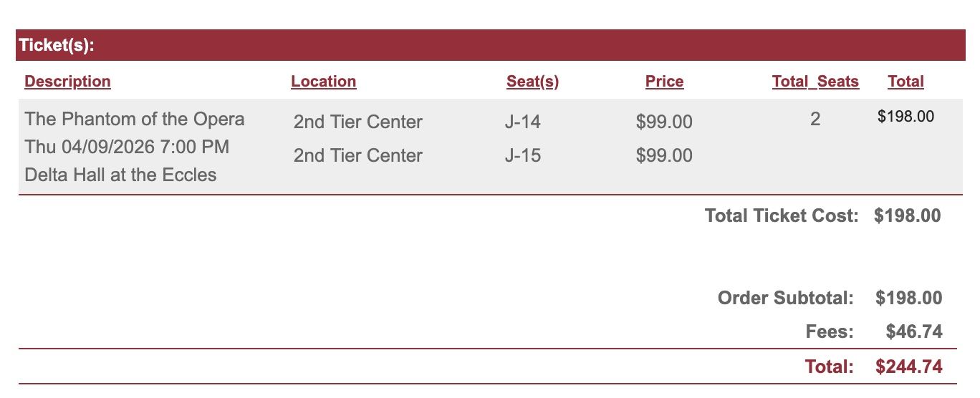Click the Ticket(s): section header bar
Viewport: 980px width, 398px height.
489,45
